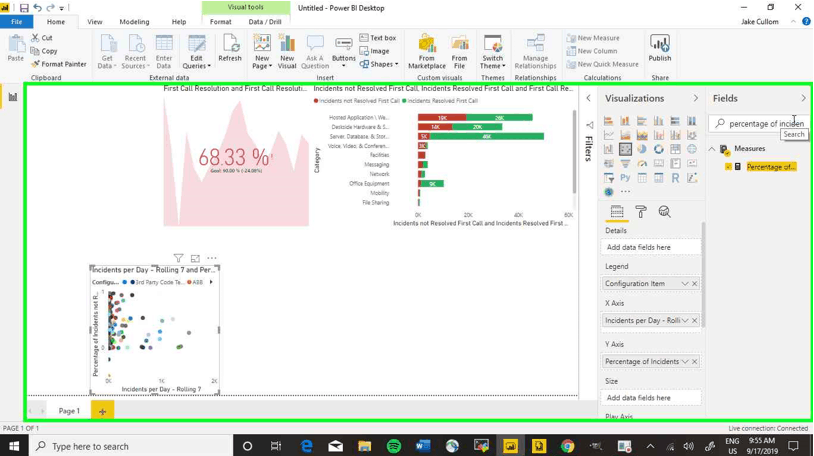Open Spotify from the Windows taskbar
Image resolution: width=814 pixels, height=456 pixels.
394,446
